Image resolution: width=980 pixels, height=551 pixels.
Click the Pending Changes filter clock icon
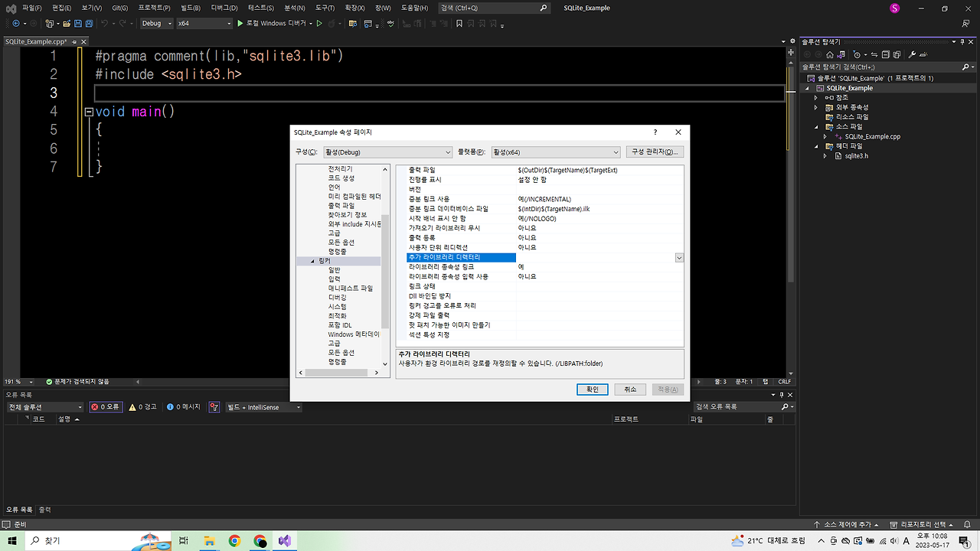click(857, 54)
